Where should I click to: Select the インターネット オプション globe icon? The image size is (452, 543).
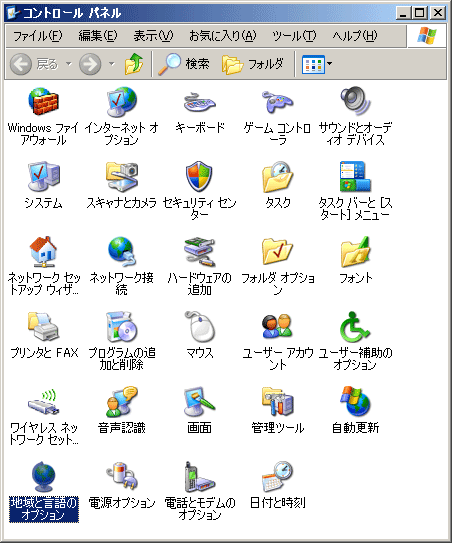click(122, 101)
